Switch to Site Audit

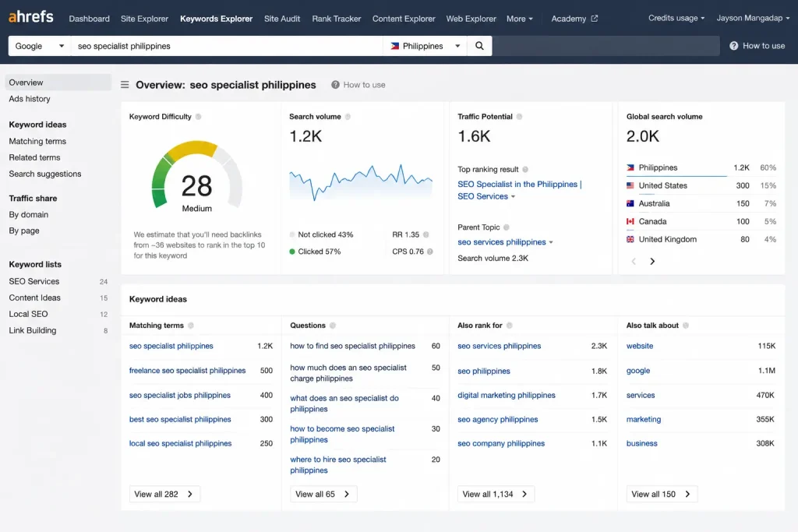pyautogui.click(x=282, y=19)
